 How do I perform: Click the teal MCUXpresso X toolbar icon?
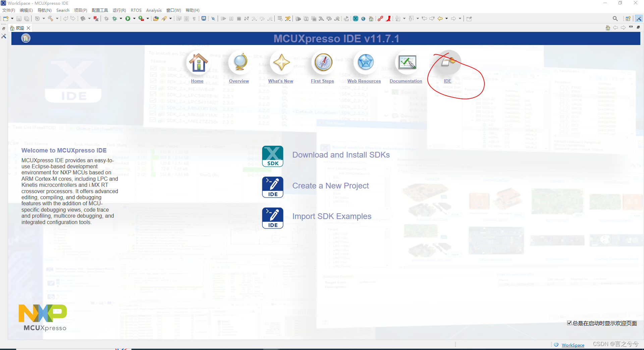[x=356, y=18]
